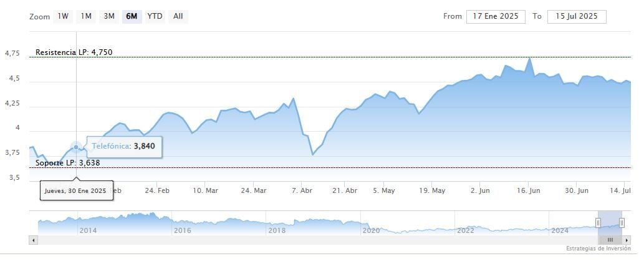Click the From date field

coord(496,16)
